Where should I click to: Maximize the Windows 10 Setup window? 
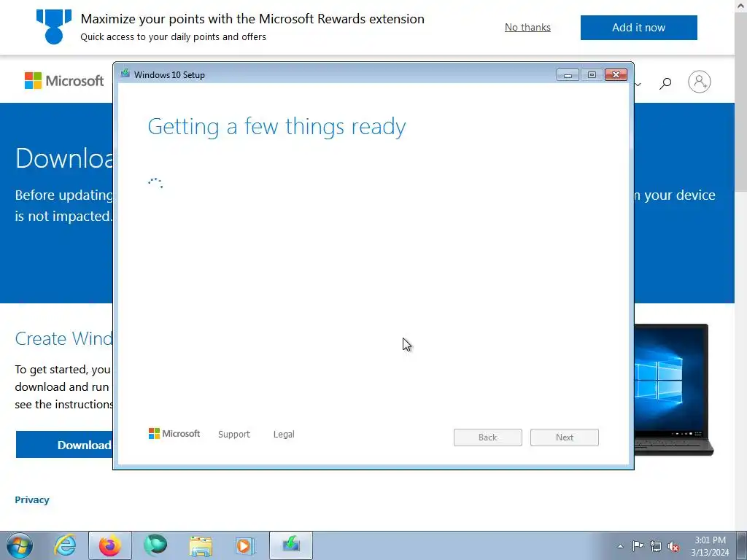[x=592, y=75]
